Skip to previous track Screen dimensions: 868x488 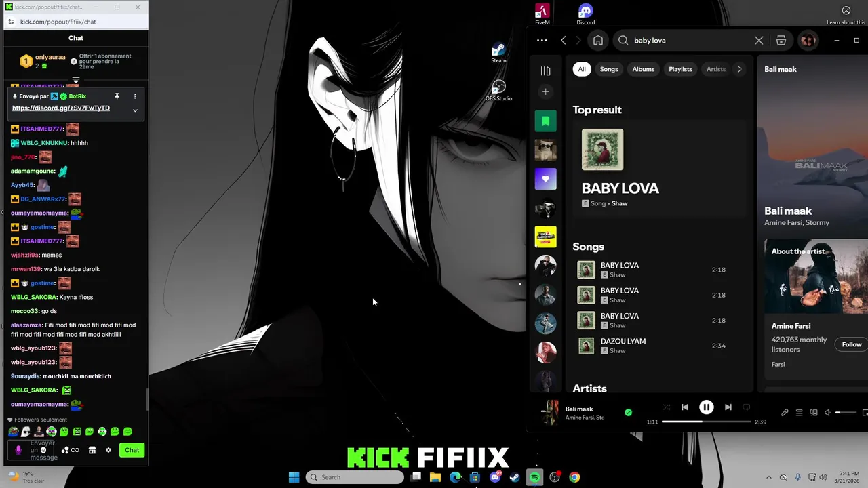(685, 407)
